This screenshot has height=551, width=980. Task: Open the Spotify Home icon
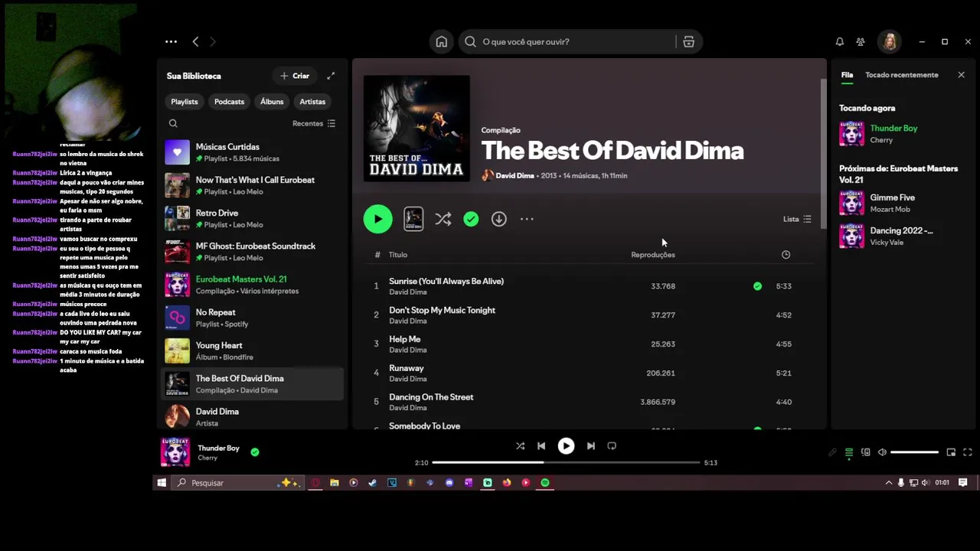(x=442, y=42)
